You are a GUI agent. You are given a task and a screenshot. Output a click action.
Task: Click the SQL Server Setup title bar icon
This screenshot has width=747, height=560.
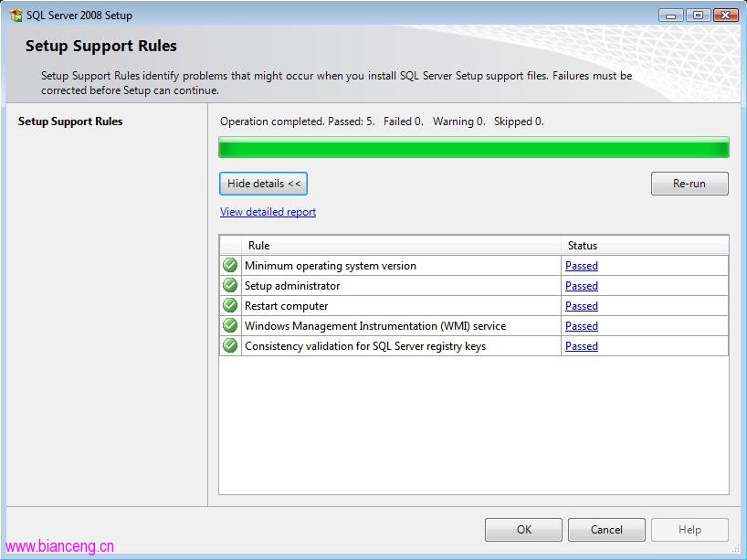pos(16,15)
